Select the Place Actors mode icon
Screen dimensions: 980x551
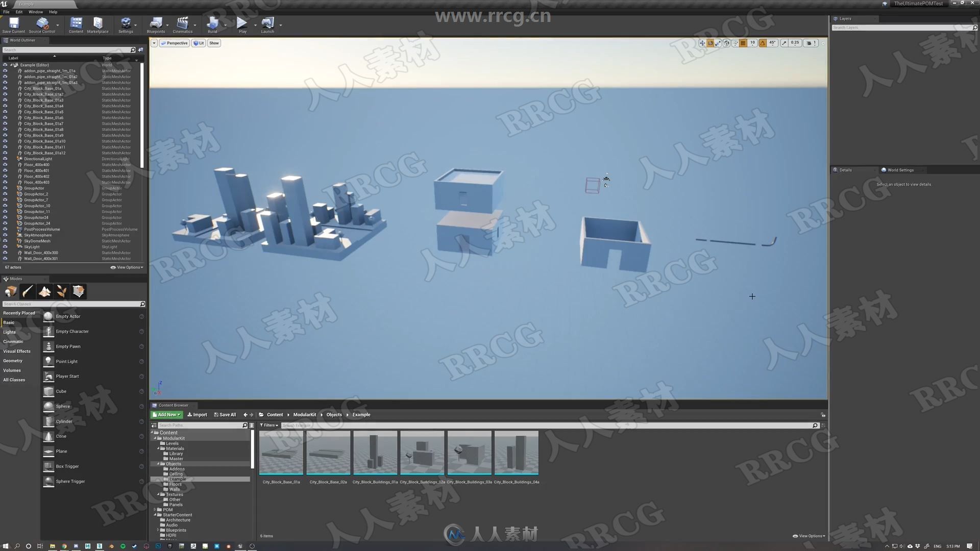[10, 291]
